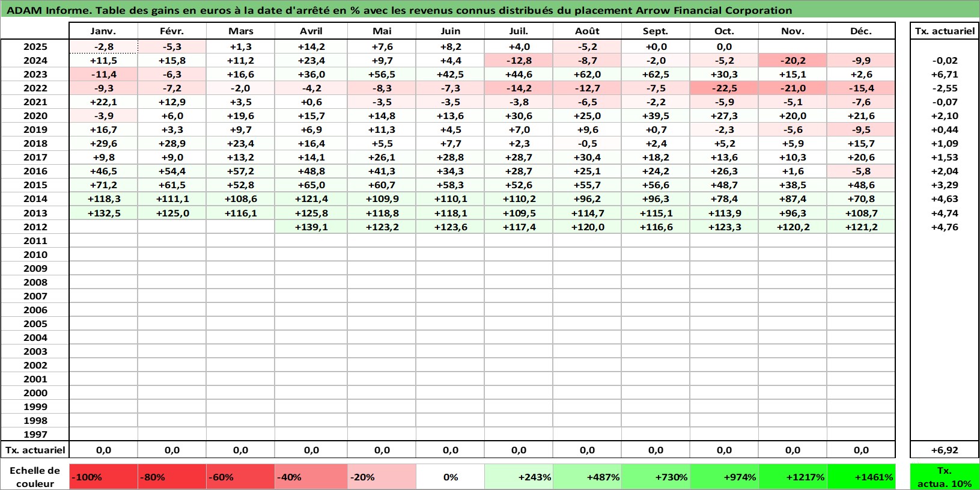
Task: Select the +56,5 cell for May 2023
Action: pos(382,74)
